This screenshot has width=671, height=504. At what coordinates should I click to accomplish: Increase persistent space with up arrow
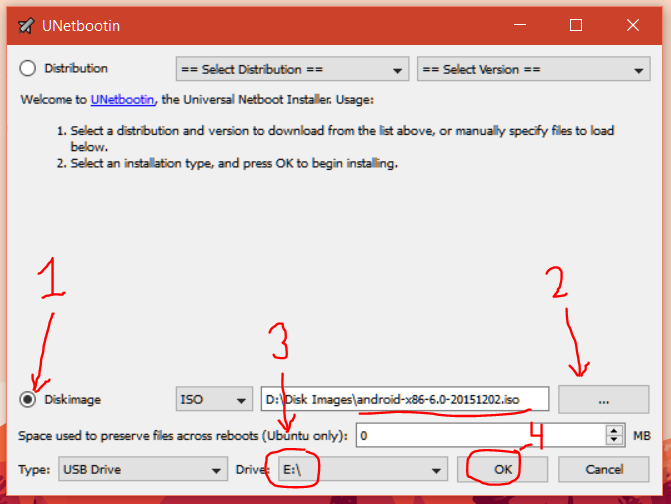pyautogui.click(x=615, y=430)
